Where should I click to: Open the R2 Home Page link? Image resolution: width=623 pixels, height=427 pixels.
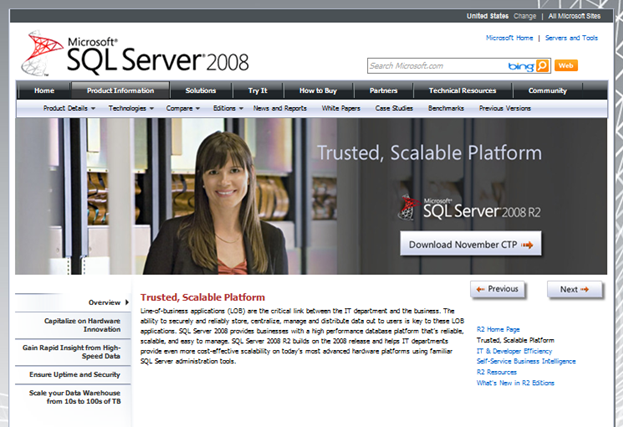498,329
